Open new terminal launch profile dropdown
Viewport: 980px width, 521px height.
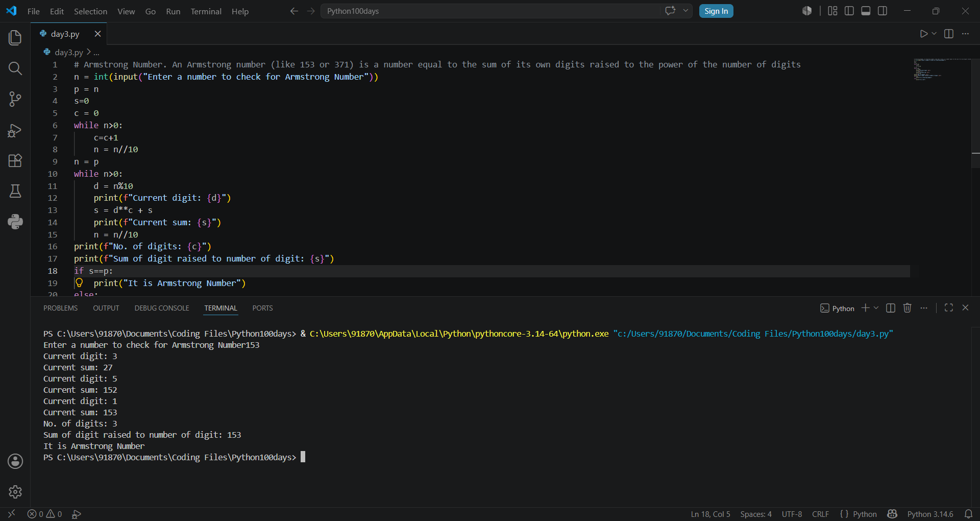pyautogui.click(x=876, y=308)
